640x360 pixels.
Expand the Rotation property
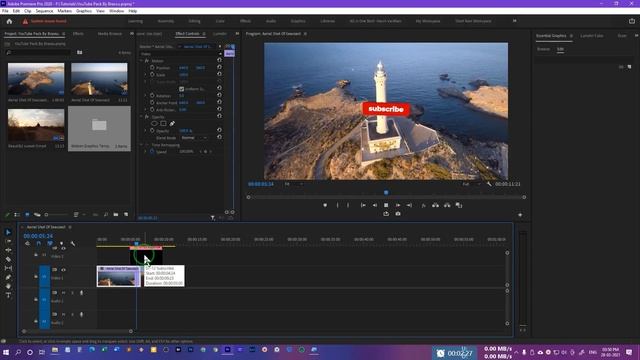tap(145, 96)
